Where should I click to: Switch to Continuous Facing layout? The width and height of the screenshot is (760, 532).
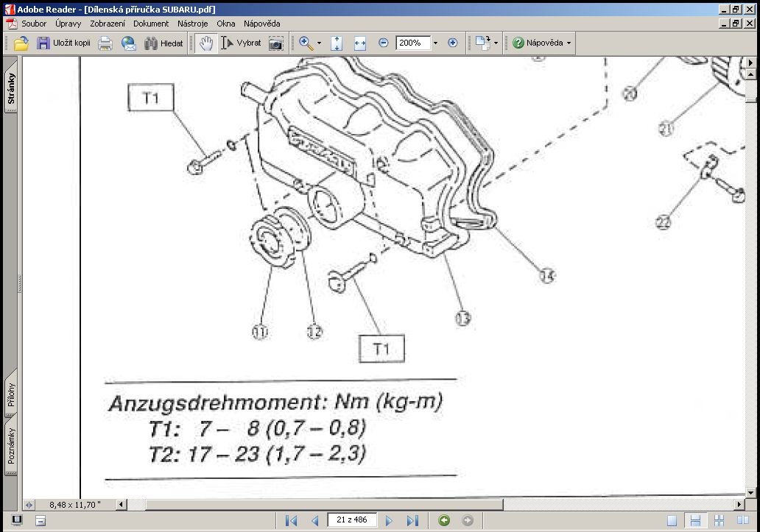point(719,520)
